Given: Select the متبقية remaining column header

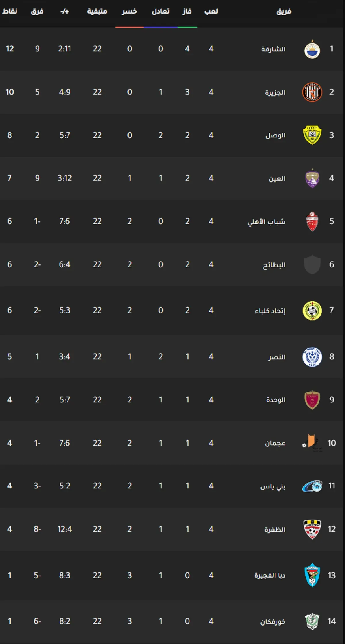Looking at the screenshot, I should (97, 11).
